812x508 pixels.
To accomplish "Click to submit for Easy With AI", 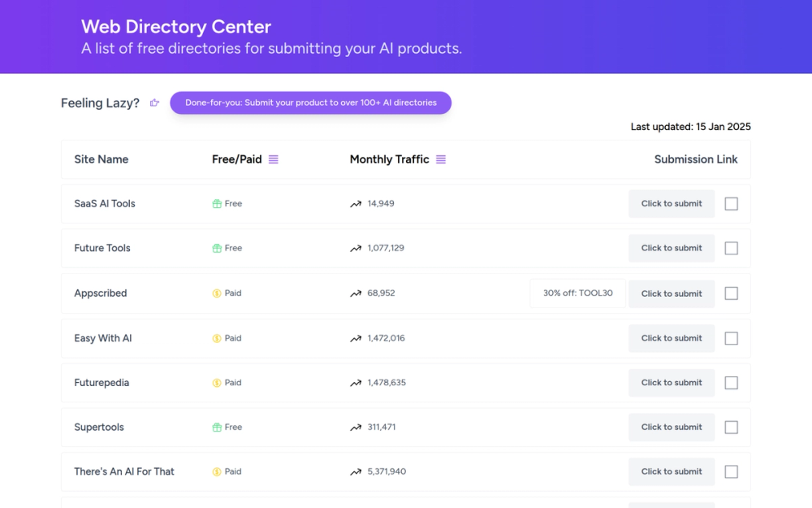I will (x=672, y=338).
